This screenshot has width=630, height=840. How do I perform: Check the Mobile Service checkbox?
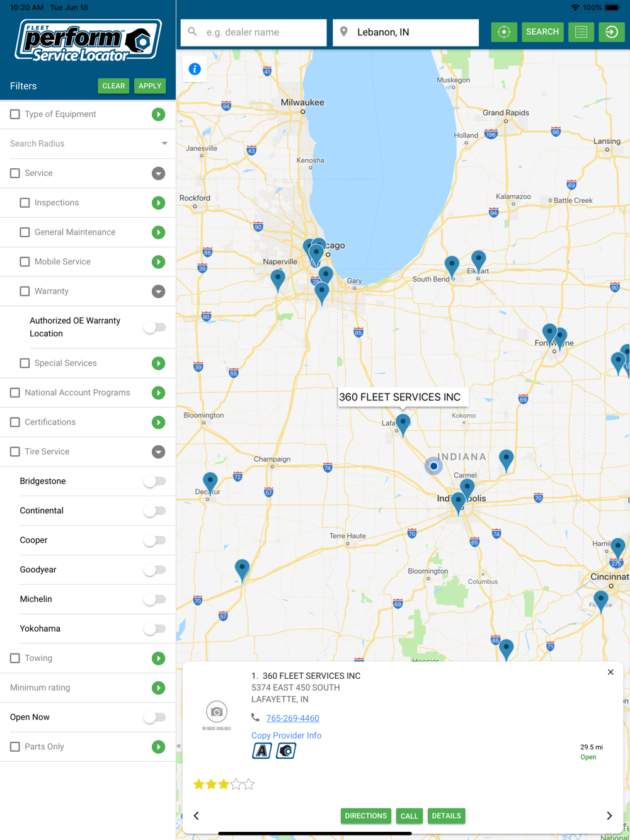25,262
